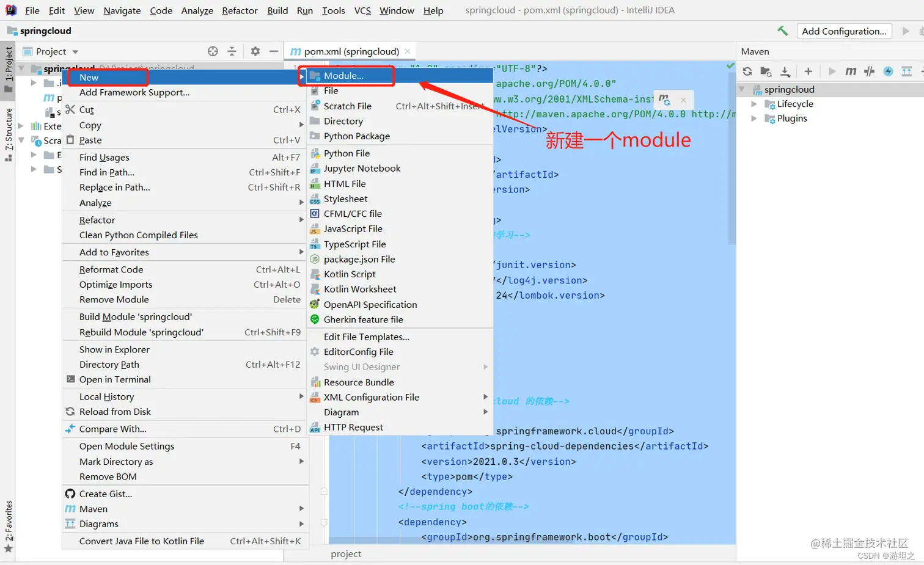Click the build hammer icon
Image resolution: width=924 pixels, height=565 pixels.
pyautogui.click(x=782, y=31)
